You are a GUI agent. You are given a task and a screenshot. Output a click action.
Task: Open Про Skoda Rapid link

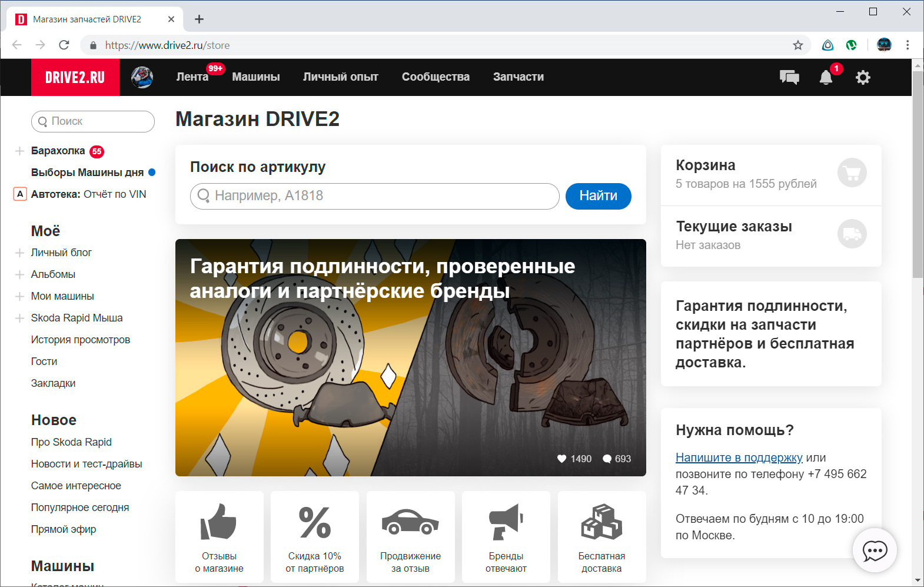coord(71,442)
